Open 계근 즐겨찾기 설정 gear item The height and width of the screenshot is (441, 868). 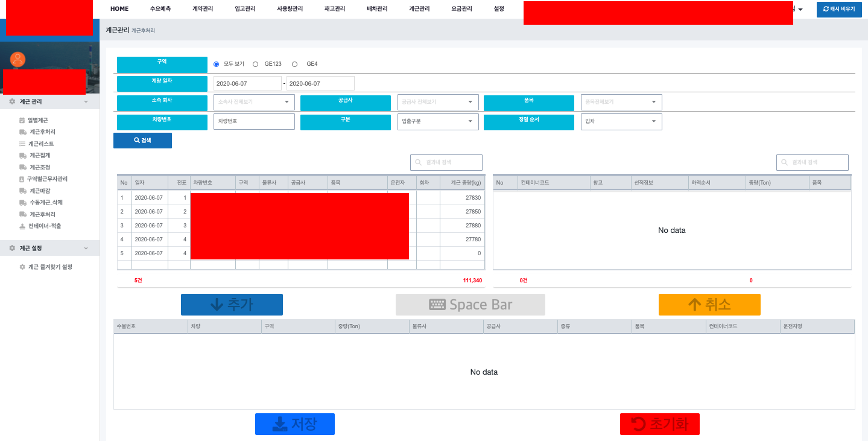(x=49, y=267)
